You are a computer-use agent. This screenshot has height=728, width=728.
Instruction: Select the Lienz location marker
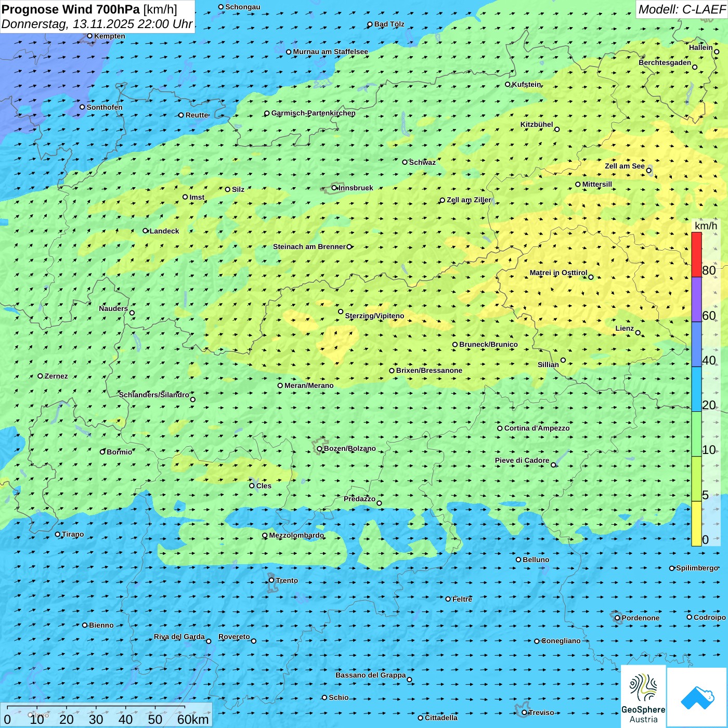pos(638,333)
